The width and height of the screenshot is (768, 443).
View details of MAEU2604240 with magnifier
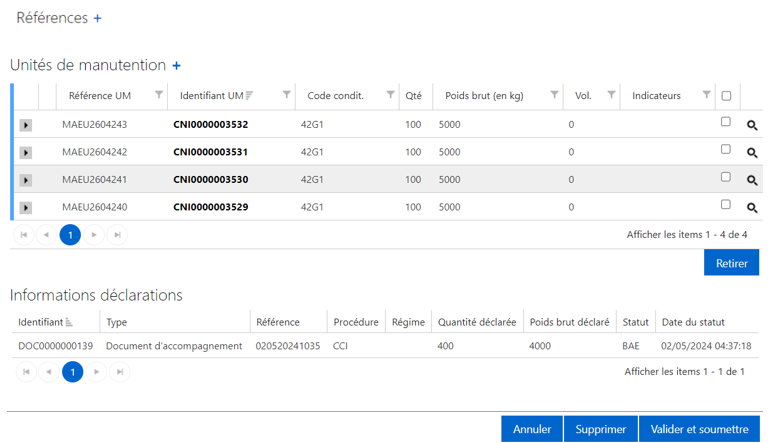[x=752, y=208]
